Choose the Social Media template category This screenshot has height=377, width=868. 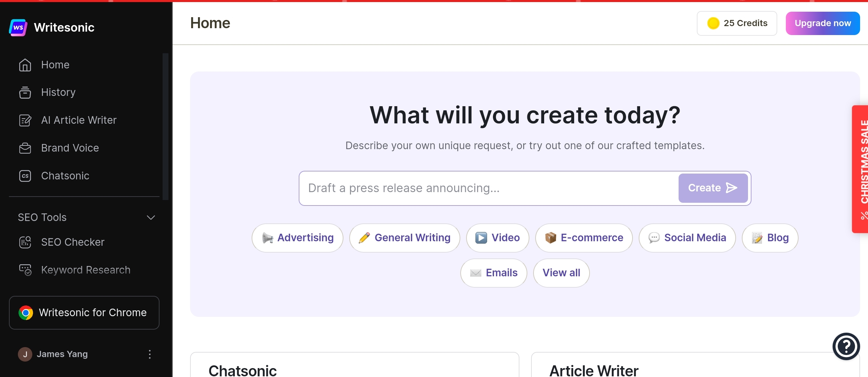(687, 238)
